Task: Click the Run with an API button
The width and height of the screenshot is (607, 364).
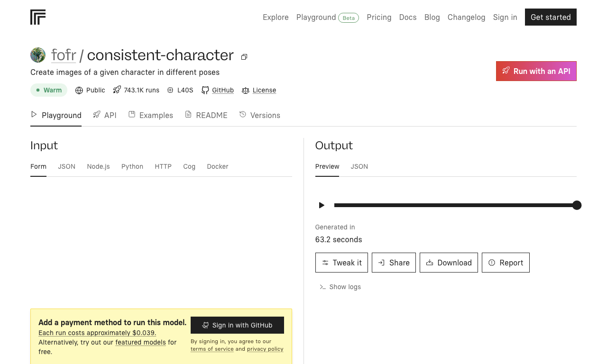Action: pyautogui.click(x=536, y=71)
